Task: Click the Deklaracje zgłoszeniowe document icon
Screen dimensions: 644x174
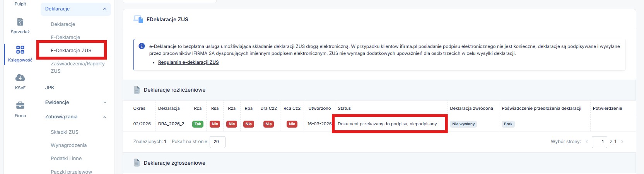Action: tap(137, 163)
